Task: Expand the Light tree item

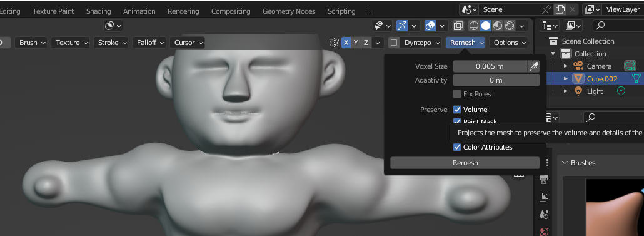Action: pos(566,91)
